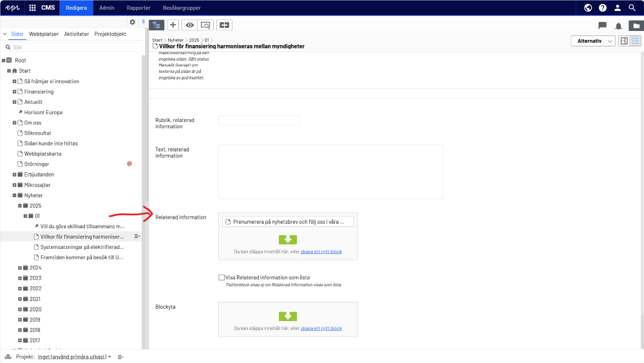Screen dimensions: 644x363
Task: Expand the Finansiering tree node
Action: pos(15,92)
